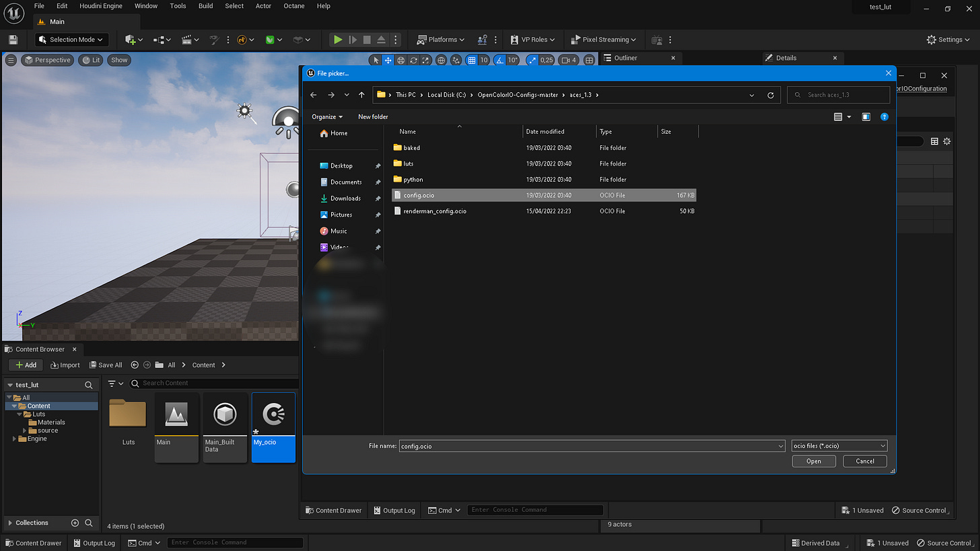The image size is (980, 551).
Task: Refresh the file picker folder view
Action: (x=771, y=95)
